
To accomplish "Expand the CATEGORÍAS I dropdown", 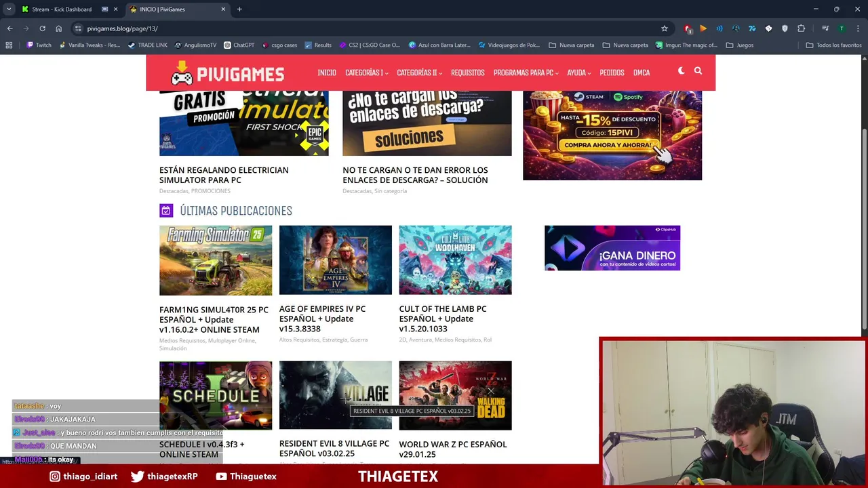I will click(x=366, y=73).
